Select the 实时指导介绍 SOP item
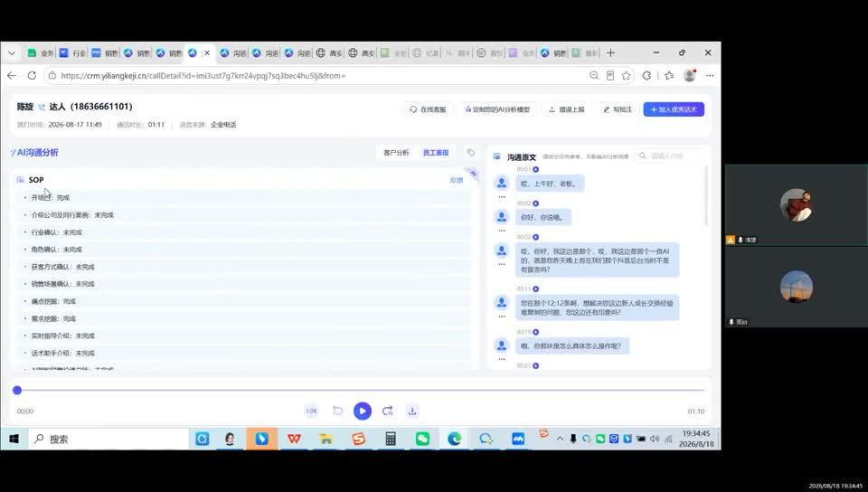Viewport: 868px width, 492px height. tap(245, 336)
